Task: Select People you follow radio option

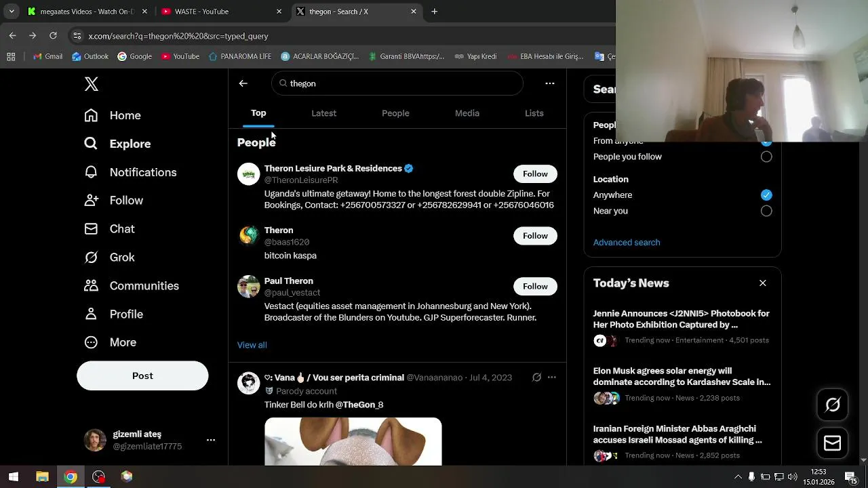Action: click(x=766, y=157)
